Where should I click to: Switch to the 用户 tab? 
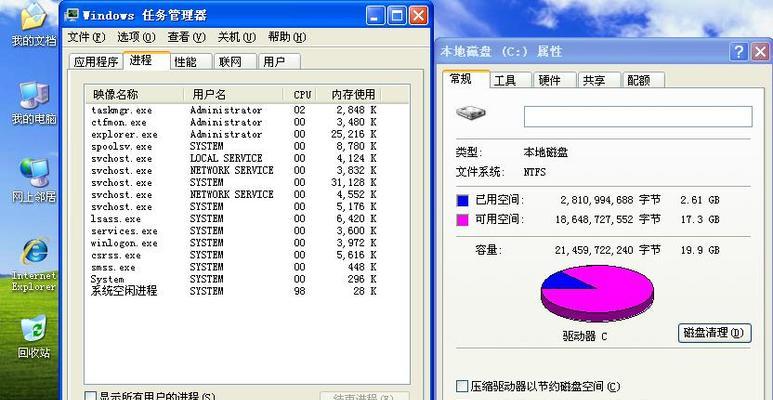tap(279, 62)
